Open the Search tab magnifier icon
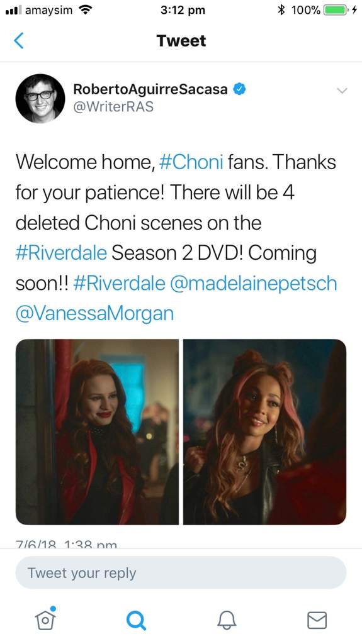The image size is (362, 644). tap(136, 619)
